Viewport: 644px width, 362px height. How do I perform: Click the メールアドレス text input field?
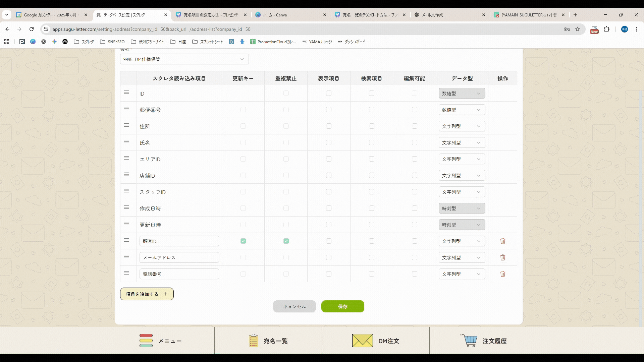[x=179, y=257]
